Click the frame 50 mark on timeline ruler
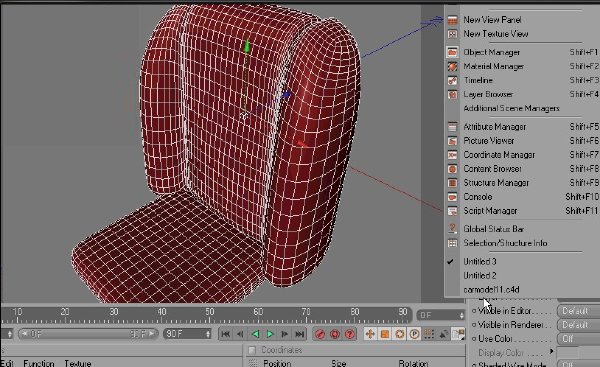This screenshot has height=367, width=600. [209, 312]
